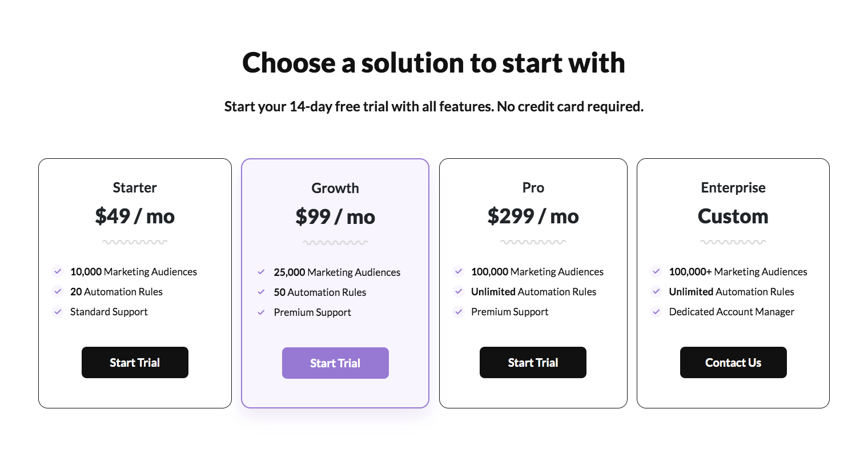Click the $299 / mo price
868x457 pixels.
(533, 216)
